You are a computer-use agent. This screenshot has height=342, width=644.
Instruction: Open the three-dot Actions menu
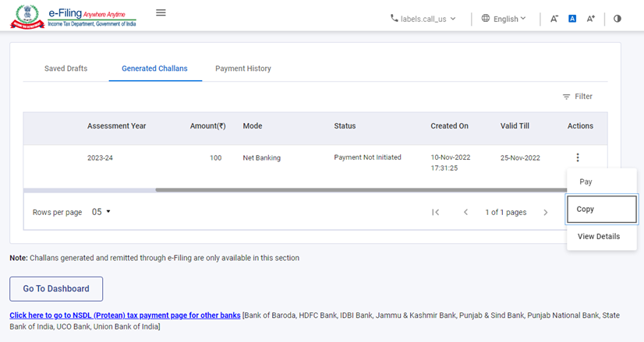(578, 158)
